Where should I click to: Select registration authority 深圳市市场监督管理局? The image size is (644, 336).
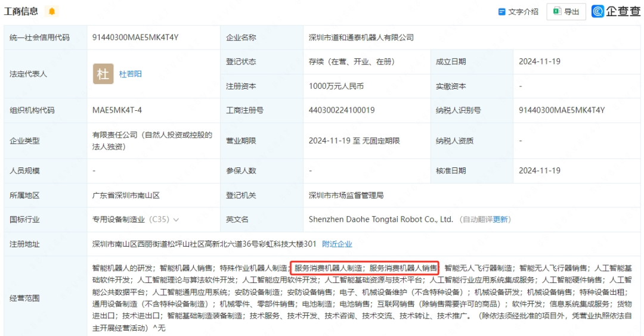coord(346,195)
